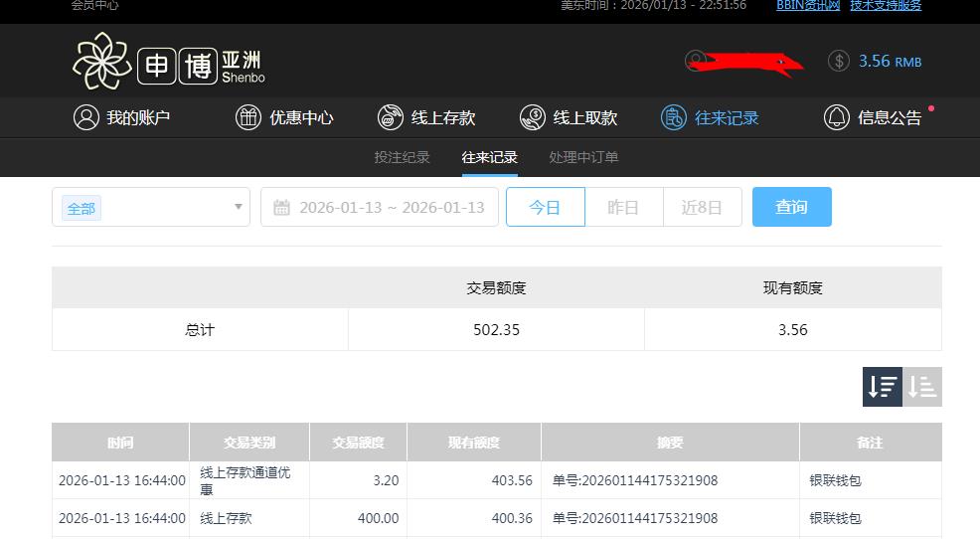Open BBIN资讯网 link
Image resolution: width=980 pixels, height=539 pixels.
808,6
